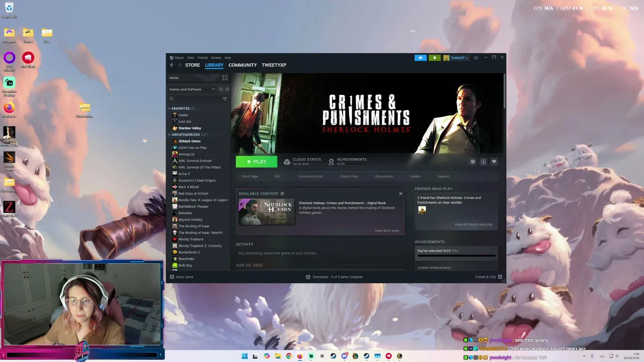This screenshot has height=362, width=644.
Task: Open game settings gear for Sherlock Holmes
Action: tap(472, 161)
